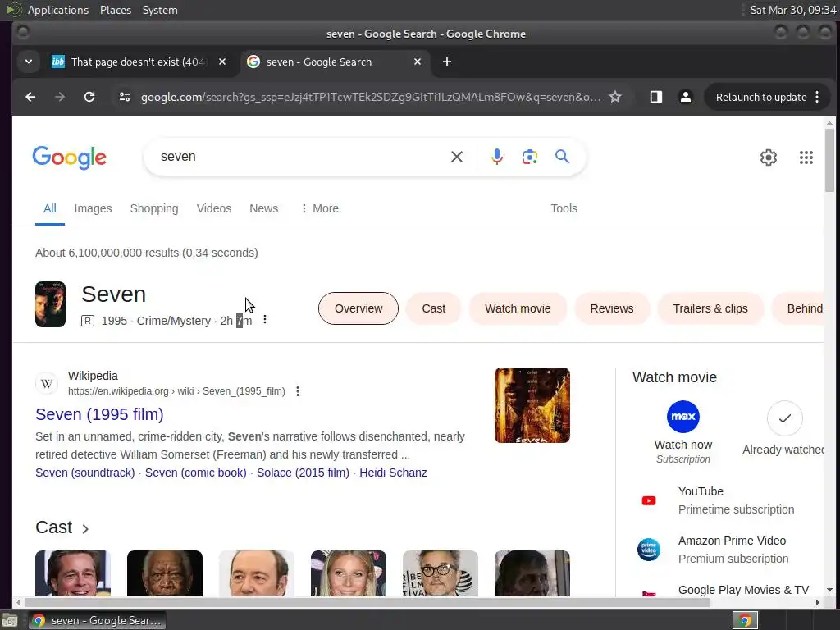The width and height of the screenshot is (840, 630).
Task: Expand the More search filters menu
Action: pyautogui.click(x=320, y=208)
